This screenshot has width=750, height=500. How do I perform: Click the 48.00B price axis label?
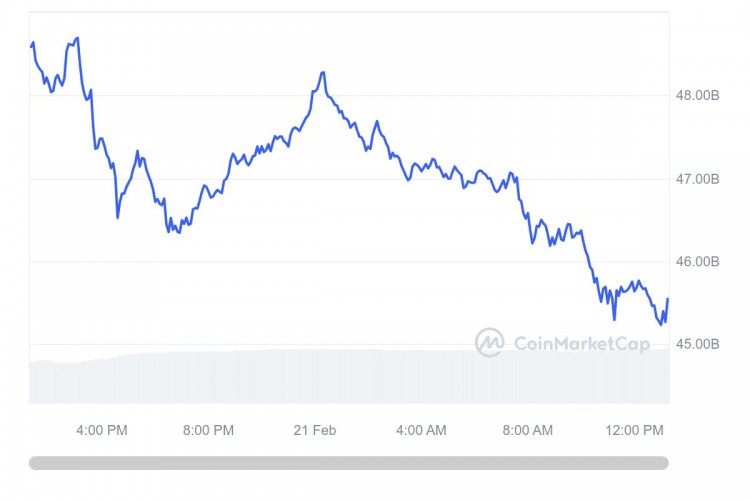click(x=697, y=95)
